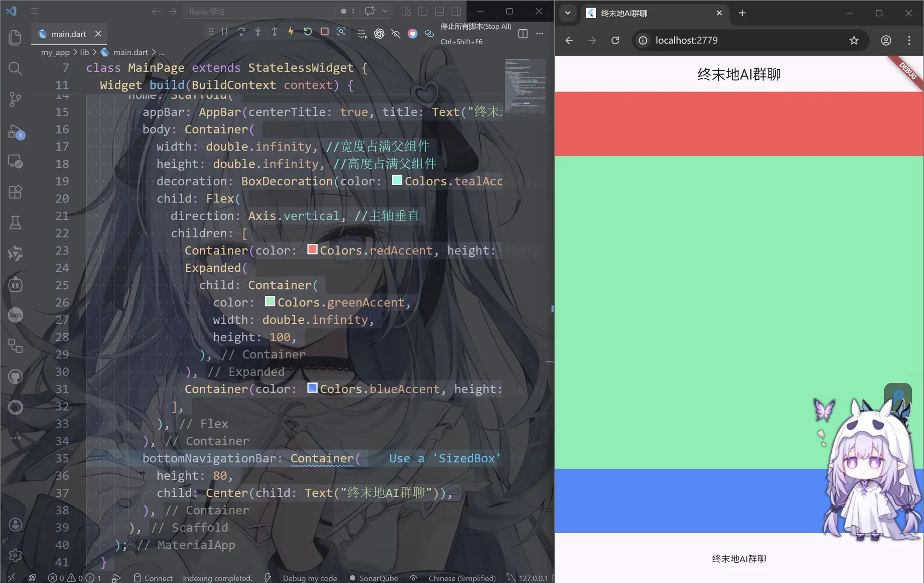
Task: Open the Copilot chat icon in title bar
Action: coord(370,11)
